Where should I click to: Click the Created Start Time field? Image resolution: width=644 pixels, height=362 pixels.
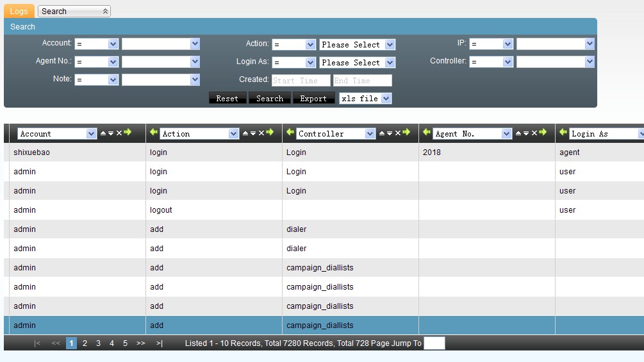tap(301, 80)
